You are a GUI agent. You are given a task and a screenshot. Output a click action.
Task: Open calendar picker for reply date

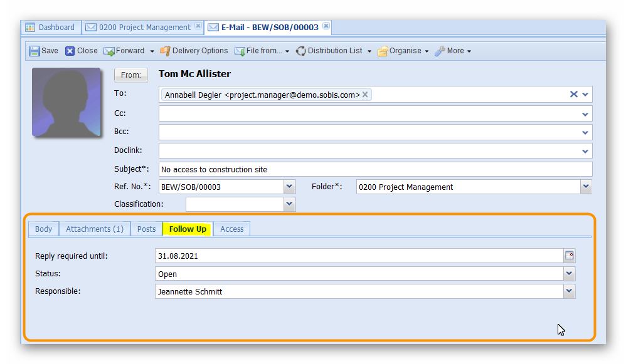pos(569,256)
